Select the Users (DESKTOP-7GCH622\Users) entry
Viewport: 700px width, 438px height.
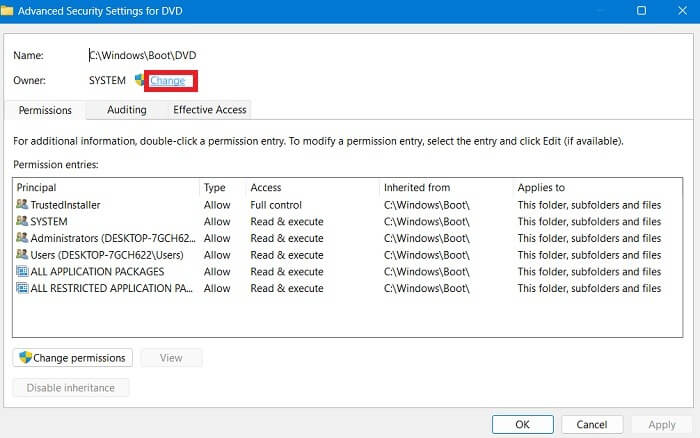[347, 255]
